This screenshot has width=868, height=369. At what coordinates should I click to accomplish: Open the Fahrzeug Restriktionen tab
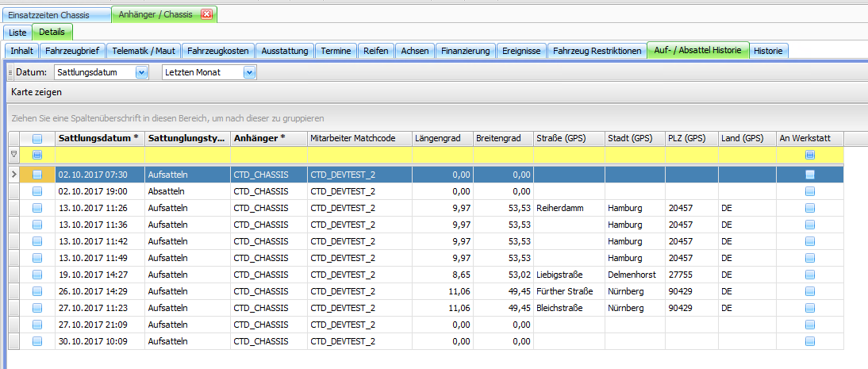(597, 51)
